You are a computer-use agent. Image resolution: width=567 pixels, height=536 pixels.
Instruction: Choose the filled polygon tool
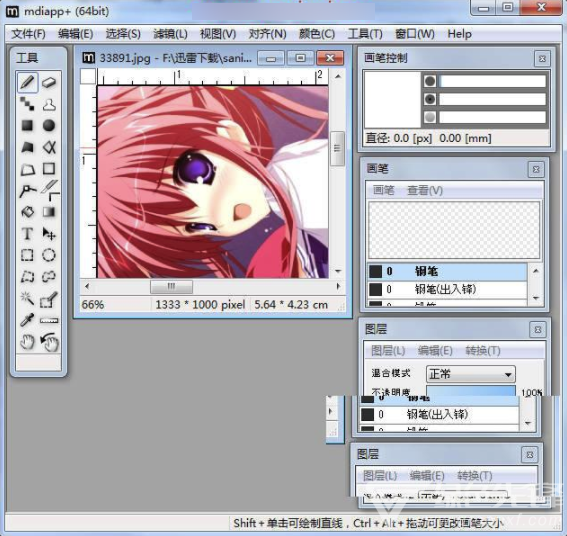pyautogui.click(x=27, y=147)
